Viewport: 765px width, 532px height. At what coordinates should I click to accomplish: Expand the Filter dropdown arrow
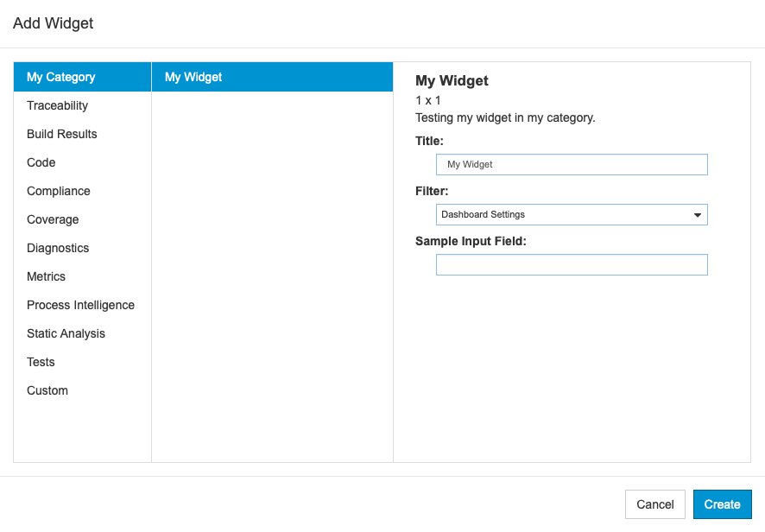pos(697,215)
